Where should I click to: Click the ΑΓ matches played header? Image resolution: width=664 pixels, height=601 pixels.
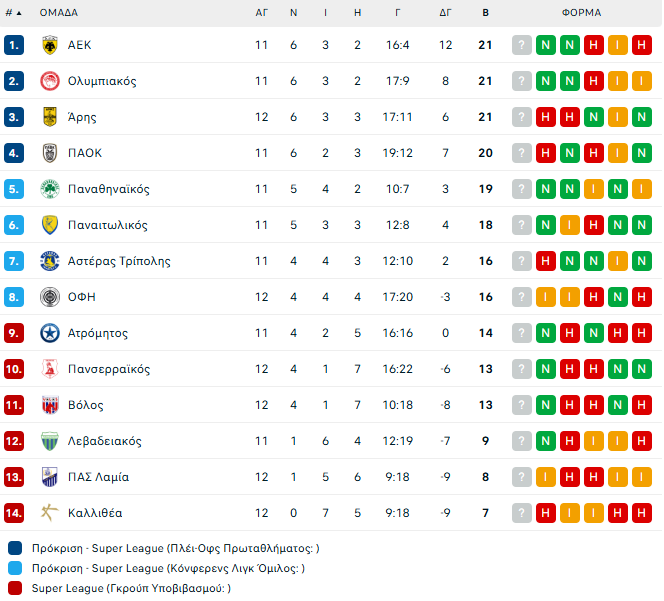point(262,13)
